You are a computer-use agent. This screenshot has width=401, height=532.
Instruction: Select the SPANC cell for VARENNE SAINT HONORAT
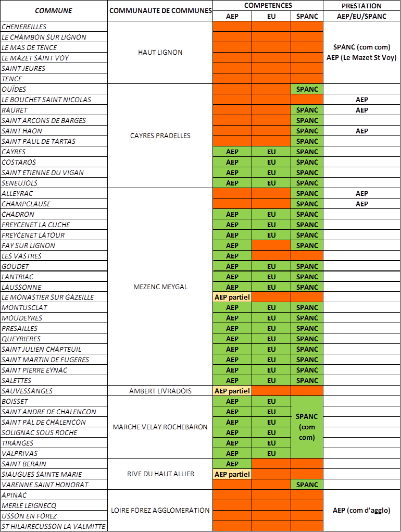[307, 485]
